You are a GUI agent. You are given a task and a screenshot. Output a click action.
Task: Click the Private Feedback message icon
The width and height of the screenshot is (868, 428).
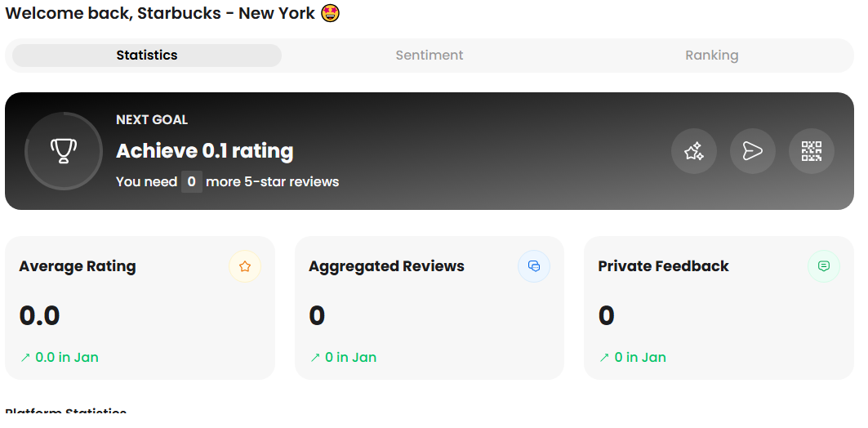coord(824,266)
